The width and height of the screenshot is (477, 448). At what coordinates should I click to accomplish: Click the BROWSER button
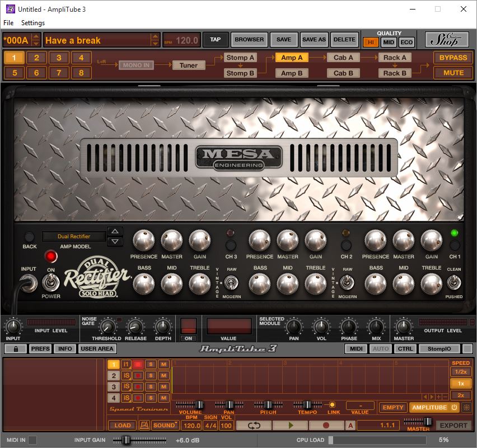coord(249,40)
